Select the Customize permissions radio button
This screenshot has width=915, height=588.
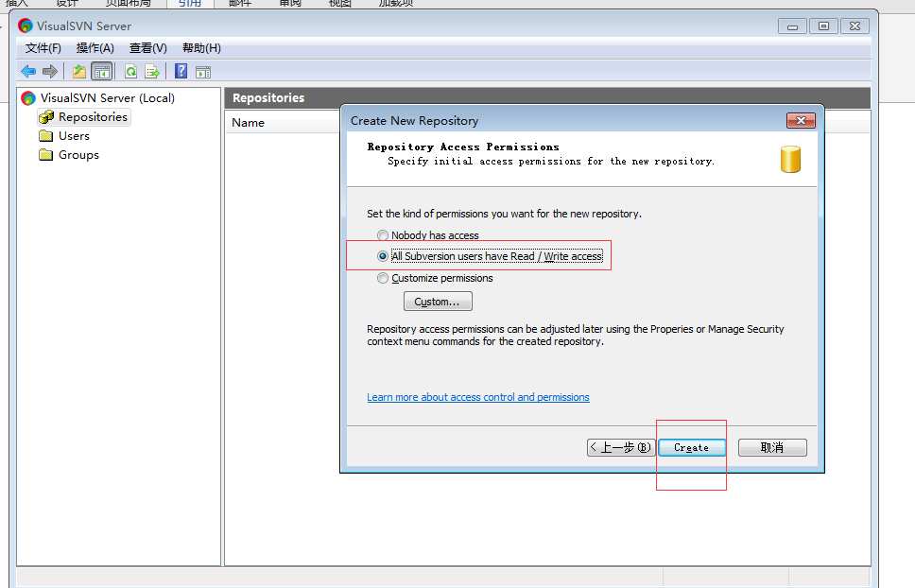(382, 278)
